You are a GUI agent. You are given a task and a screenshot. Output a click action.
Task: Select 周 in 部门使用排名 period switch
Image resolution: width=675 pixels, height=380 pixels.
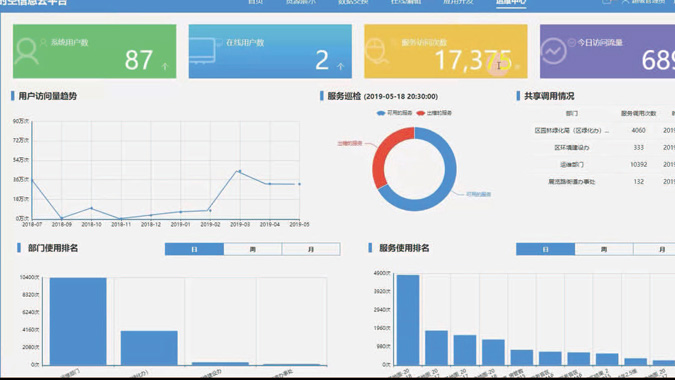coord(253,249)
